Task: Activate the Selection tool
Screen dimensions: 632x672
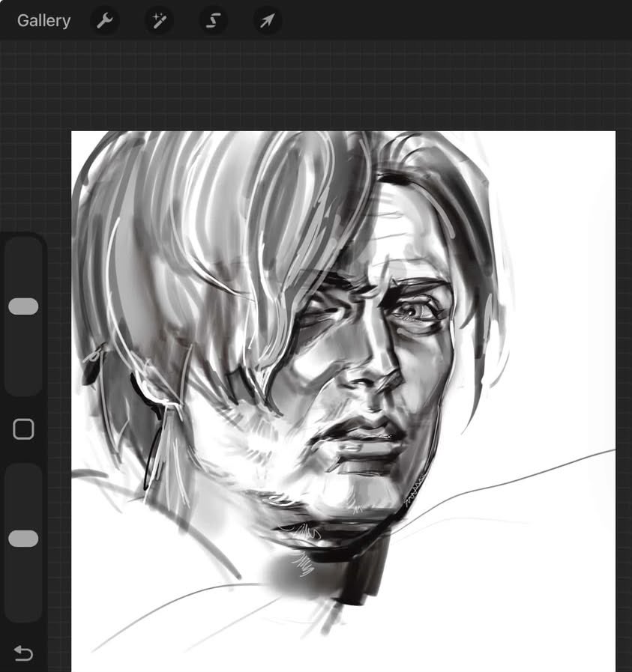Action: 213,20
